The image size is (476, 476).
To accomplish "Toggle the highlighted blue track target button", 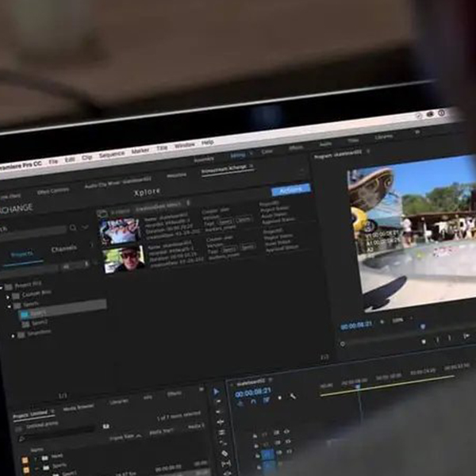I will (268, 455).
